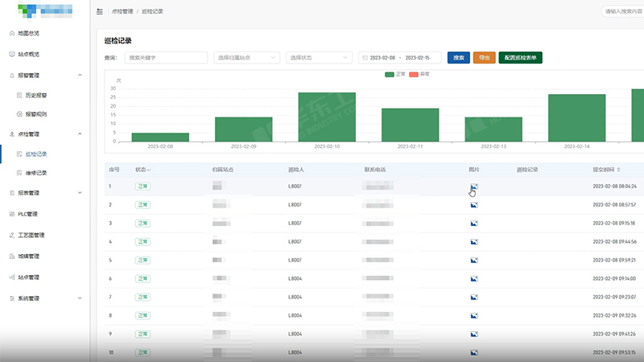The height and width of the screenshot is (362, 644).
Task: Open 站点概览 in the sidebar
Action: click(x=28, y=54)
